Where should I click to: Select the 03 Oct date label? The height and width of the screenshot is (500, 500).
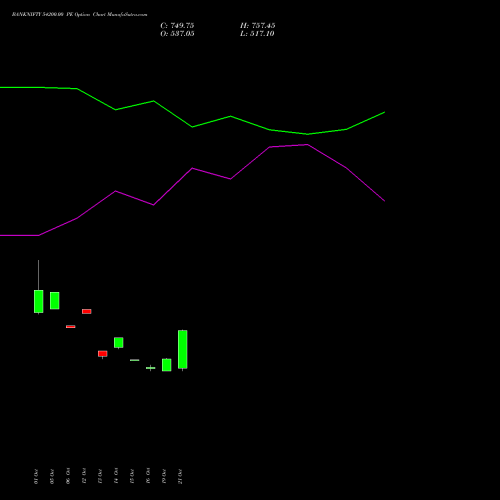pos(52,476)
